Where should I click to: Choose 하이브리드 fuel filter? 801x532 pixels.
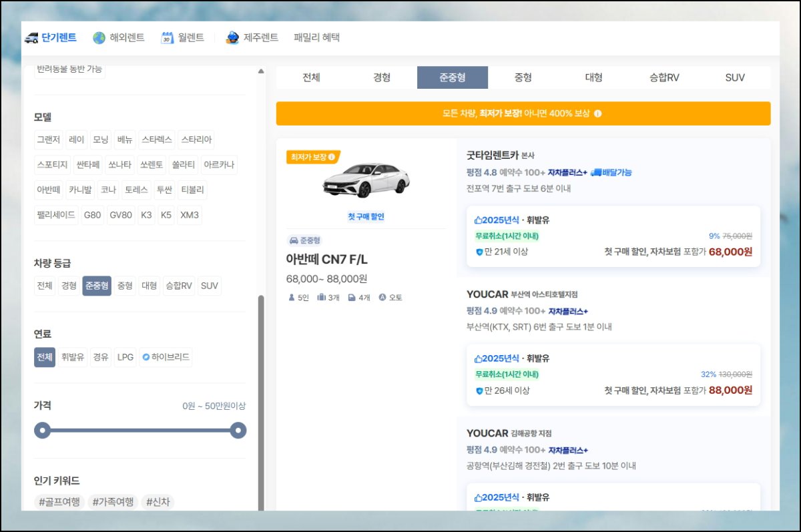pyautogui.click(x=166, y=357)
